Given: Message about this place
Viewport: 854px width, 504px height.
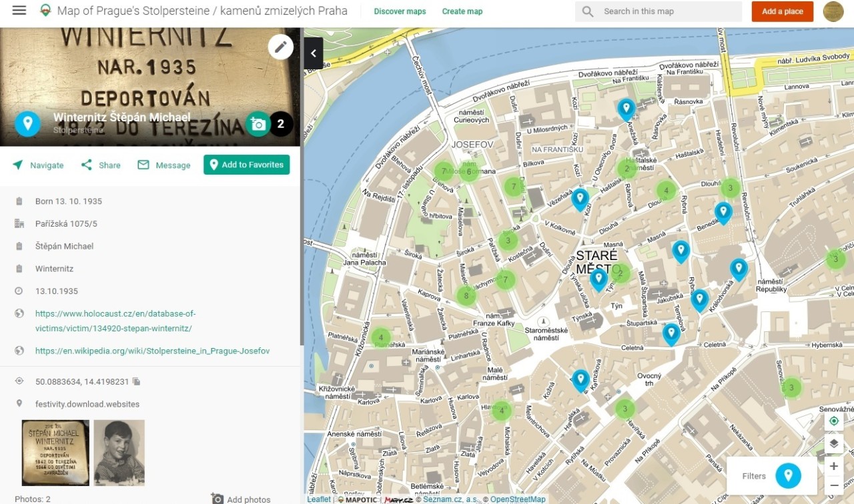Looking at the screenshot, I should click(x=164, y=165).
